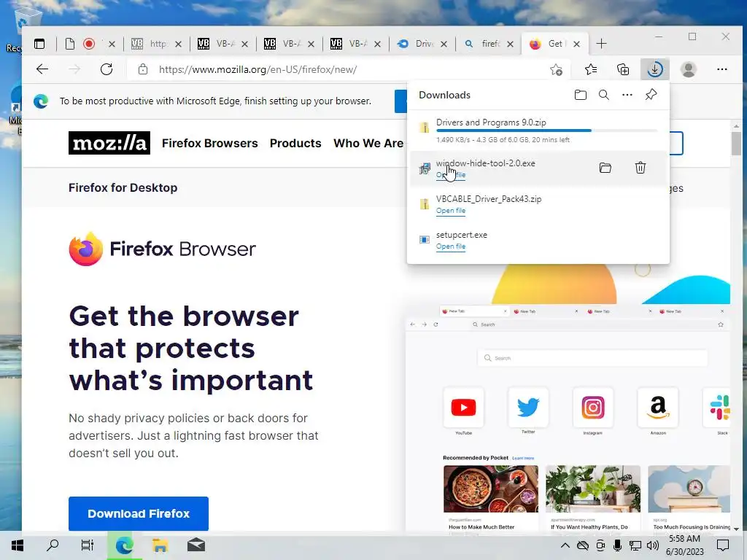Open the taskbar clock and date
This screenshot has width=747, height=560.
coord(684,545)
